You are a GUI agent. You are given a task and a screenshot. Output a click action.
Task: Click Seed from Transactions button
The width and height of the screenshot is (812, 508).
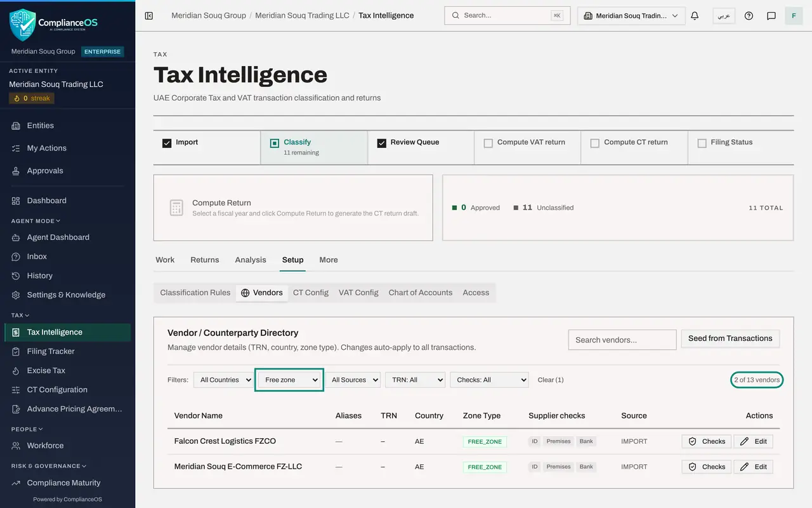[x=730, y=338]
